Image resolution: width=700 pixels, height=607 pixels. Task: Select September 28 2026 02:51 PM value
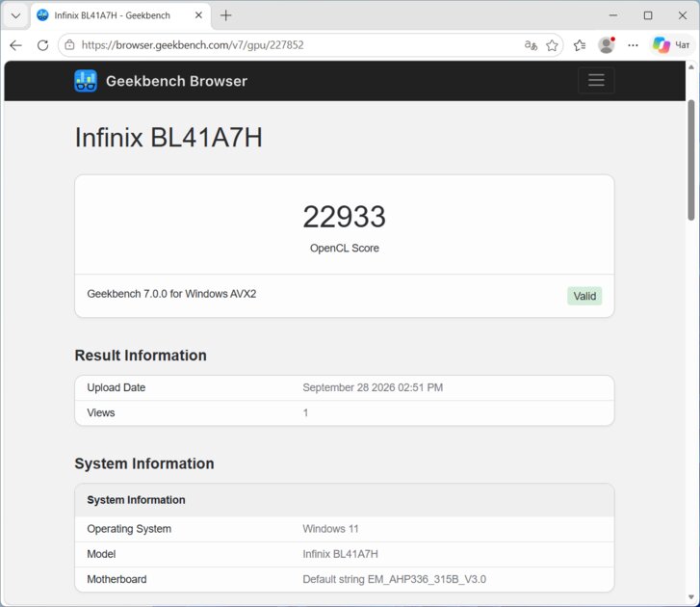click(373, 387)
